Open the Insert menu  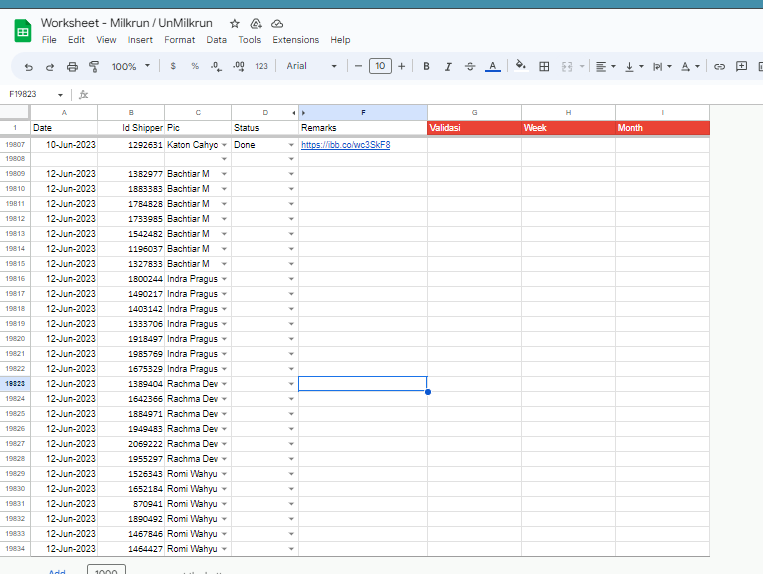coord(140,40)
